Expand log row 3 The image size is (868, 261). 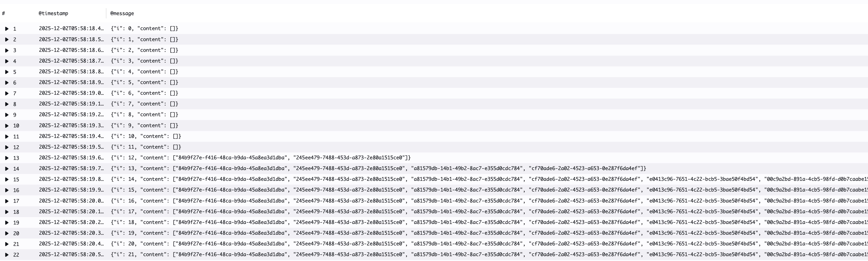coord(7,51)
